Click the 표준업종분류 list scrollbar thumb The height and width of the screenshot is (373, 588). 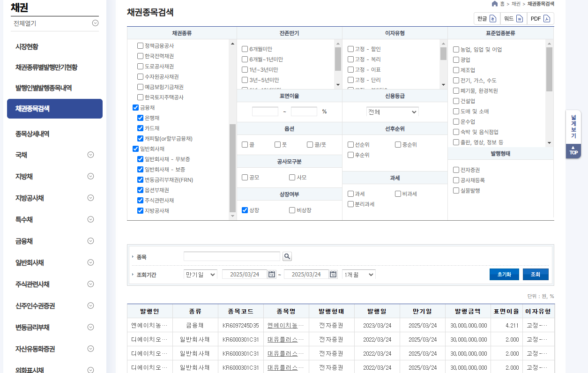coord(549,69)
